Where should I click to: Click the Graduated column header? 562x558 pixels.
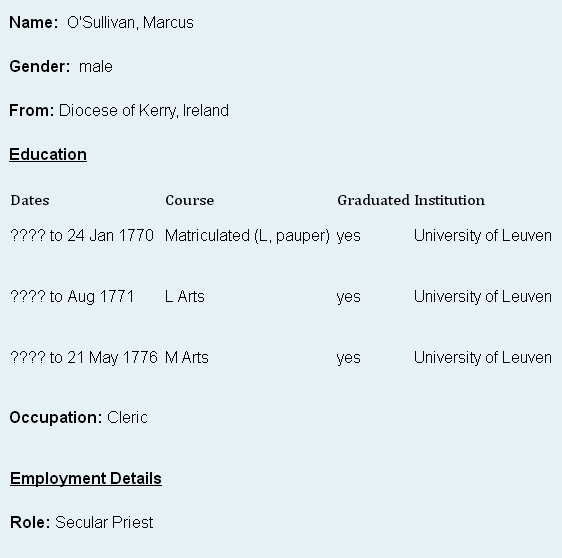(x=373, y=200)
